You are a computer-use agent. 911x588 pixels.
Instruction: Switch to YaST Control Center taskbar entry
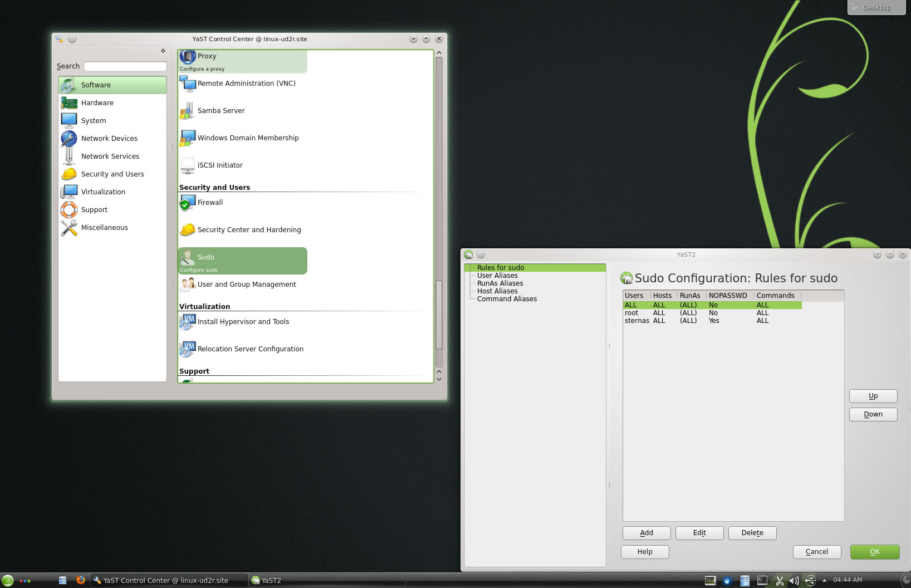[x=168, y=580]
